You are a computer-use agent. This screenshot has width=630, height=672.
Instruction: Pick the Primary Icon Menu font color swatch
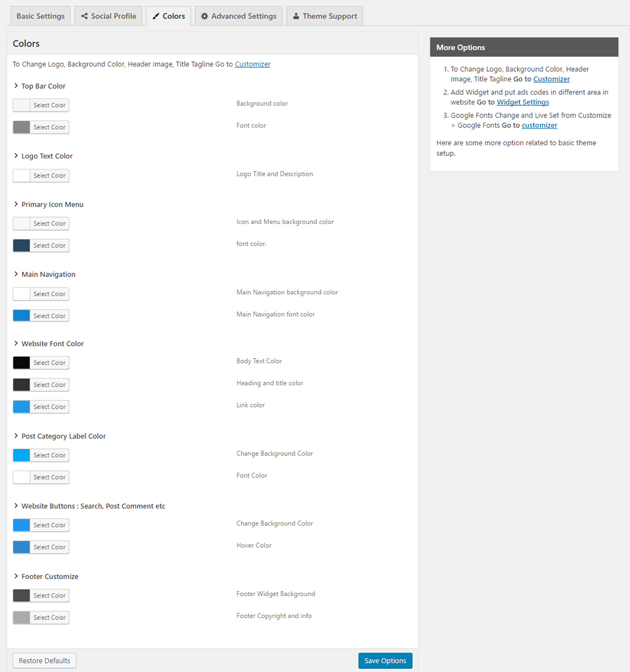(x=22, y=246)
